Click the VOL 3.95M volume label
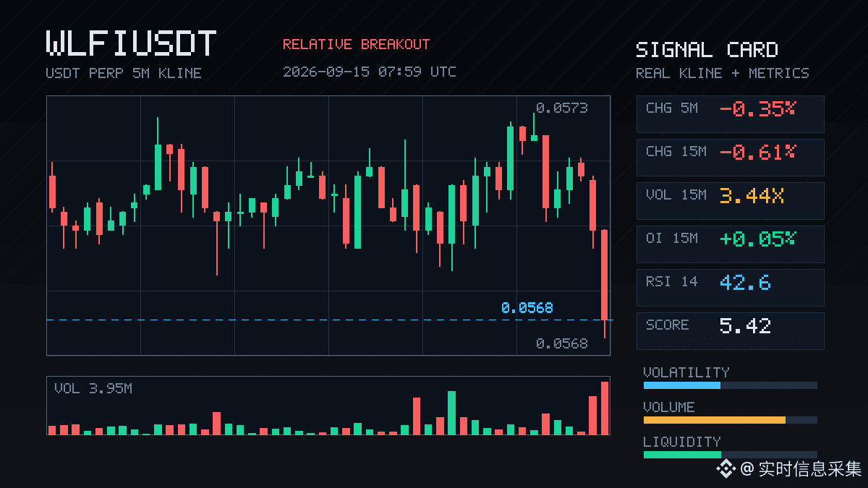The image size is (868, 488). coord(93,389)
